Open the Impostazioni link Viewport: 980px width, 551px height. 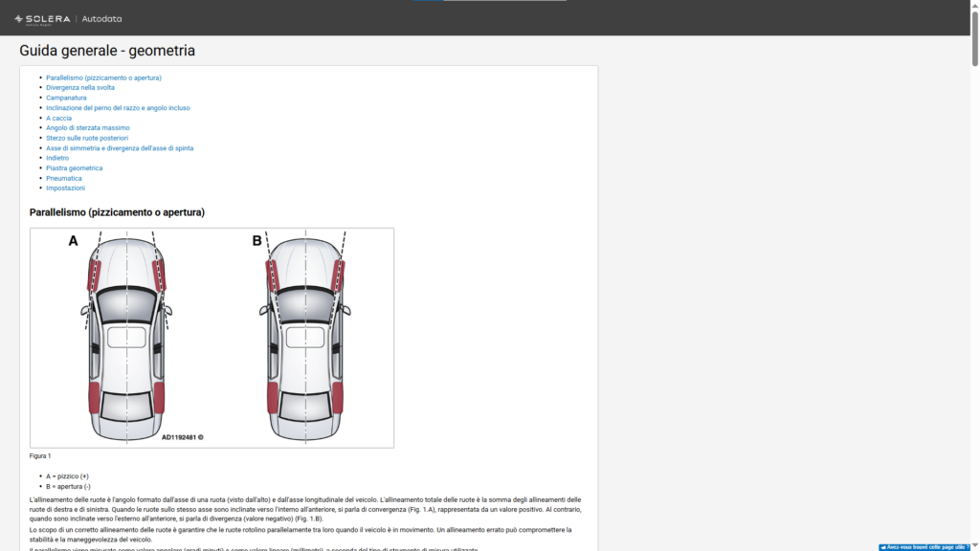66,188
